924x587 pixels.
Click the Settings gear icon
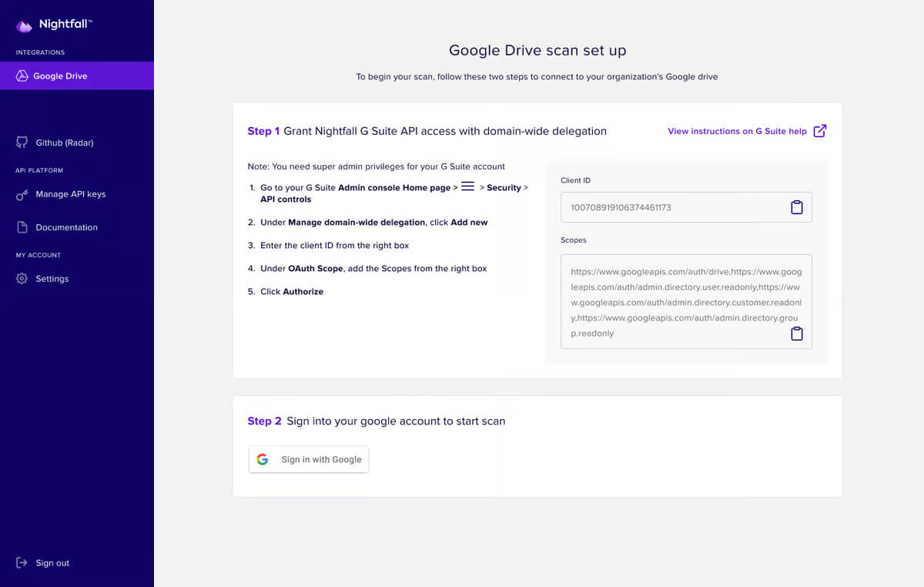[22, 279]
